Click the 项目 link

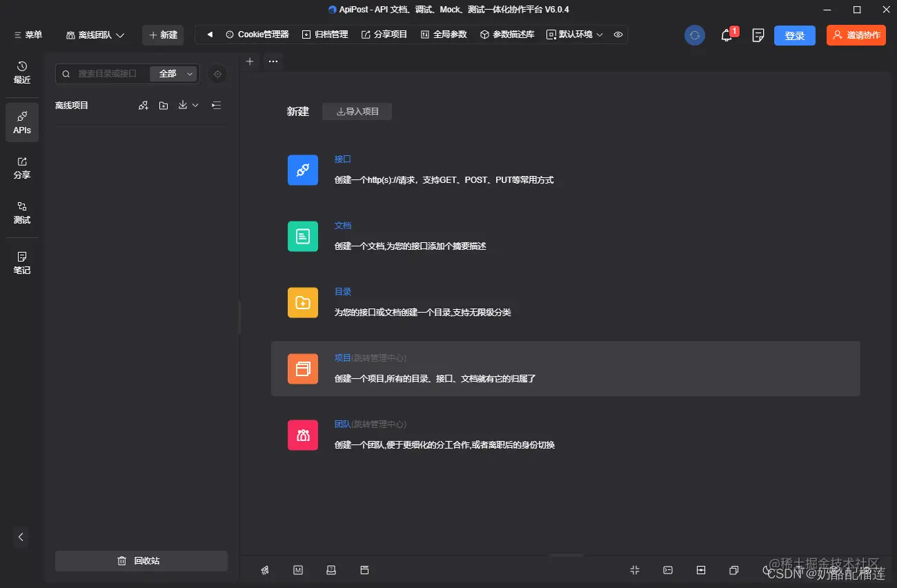[x=343, y=358]
